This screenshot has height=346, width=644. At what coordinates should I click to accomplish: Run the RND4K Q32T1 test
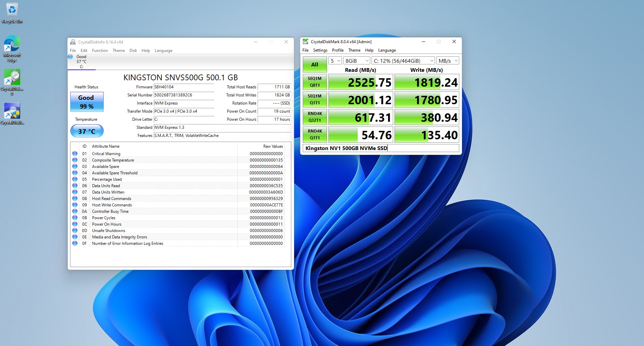tap(315, 117)
